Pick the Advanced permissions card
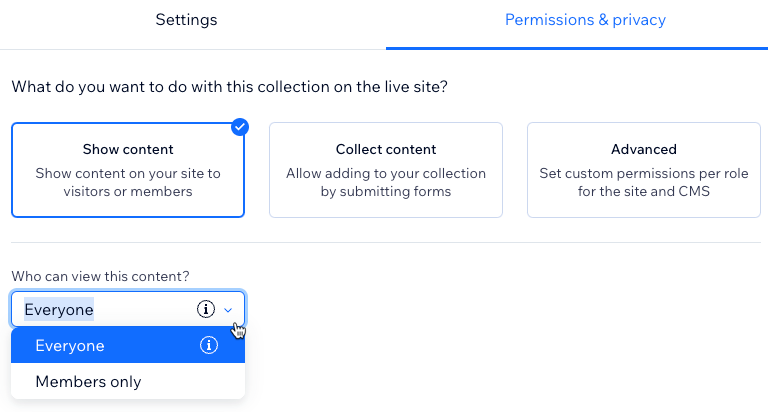Image resolution: width=768 pixels, height=412 pixels. click(x=644, y=170)
